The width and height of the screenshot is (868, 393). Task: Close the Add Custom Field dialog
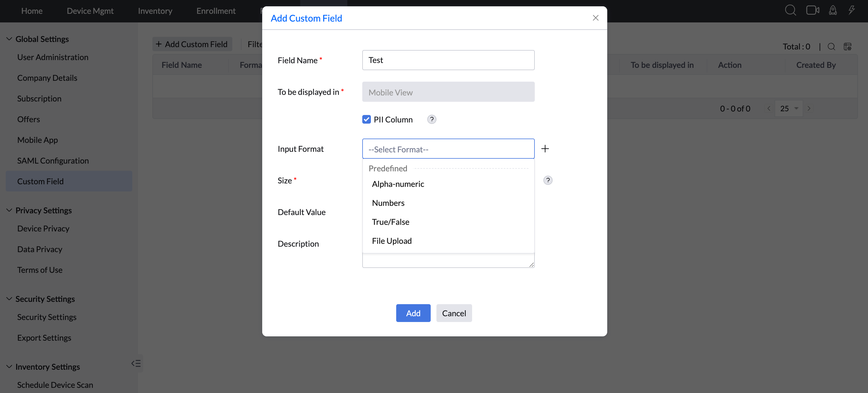click(595, 18)
